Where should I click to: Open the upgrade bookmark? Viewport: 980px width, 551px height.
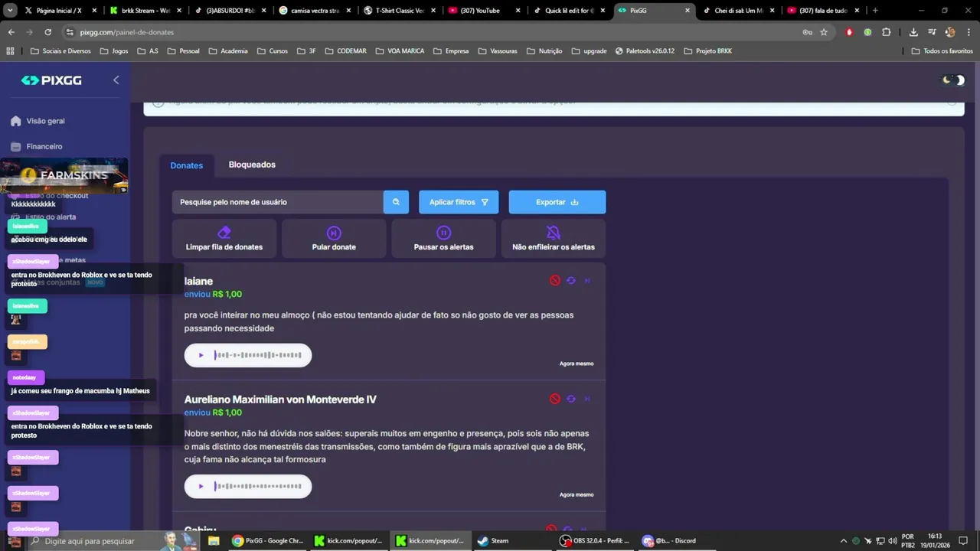pos(588,51)
